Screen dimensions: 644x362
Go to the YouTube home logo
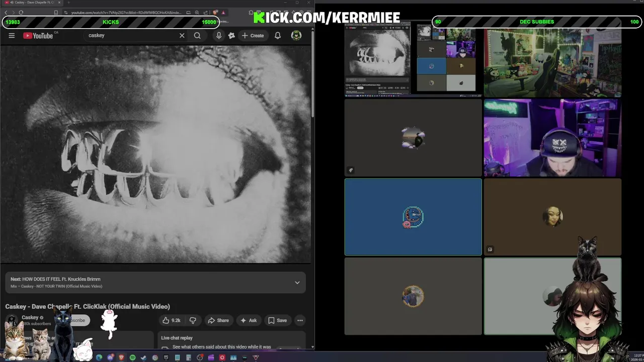click(x=38, y=35)
